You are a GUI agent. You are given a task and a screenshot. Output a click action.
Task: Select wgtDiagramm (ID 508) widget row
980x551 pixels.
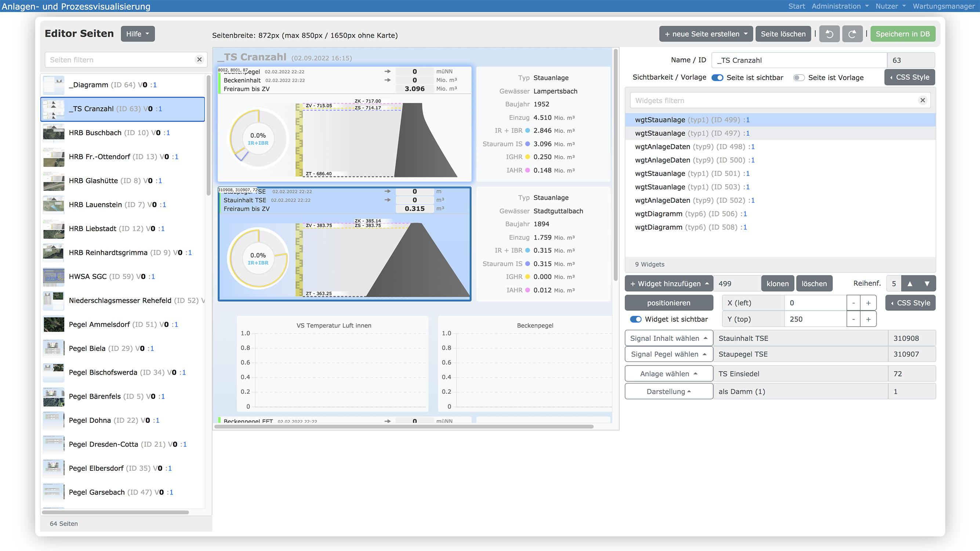tap(780, 227)
